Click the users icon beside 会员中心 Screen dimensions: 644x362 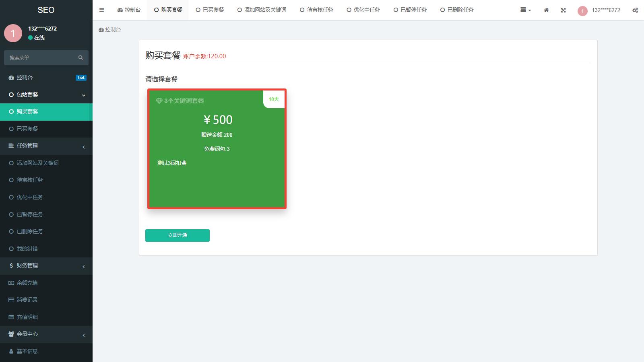[11, 334]
